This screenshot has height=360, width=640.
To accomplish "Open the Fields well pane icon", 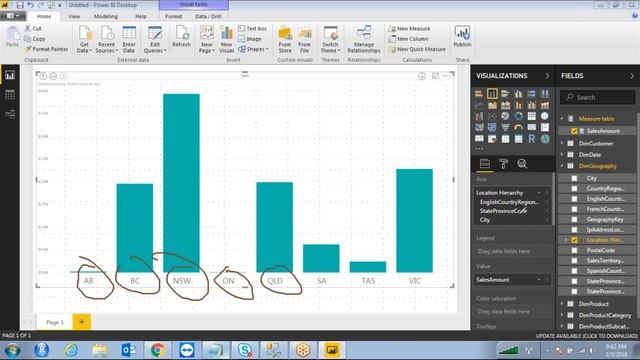I will pos(484,164).
